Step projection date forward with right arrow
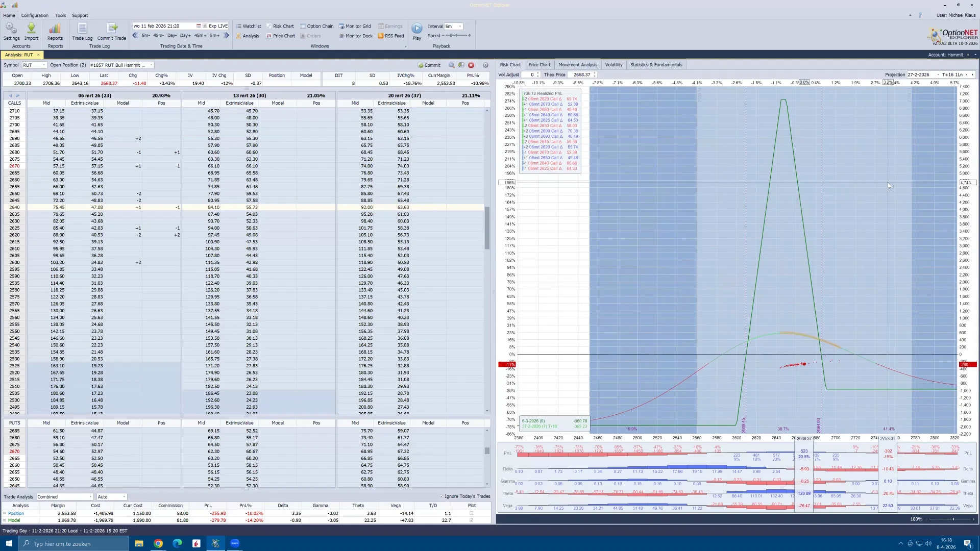Viewport: 980px width, 551px height. click(x=972, y=74)
